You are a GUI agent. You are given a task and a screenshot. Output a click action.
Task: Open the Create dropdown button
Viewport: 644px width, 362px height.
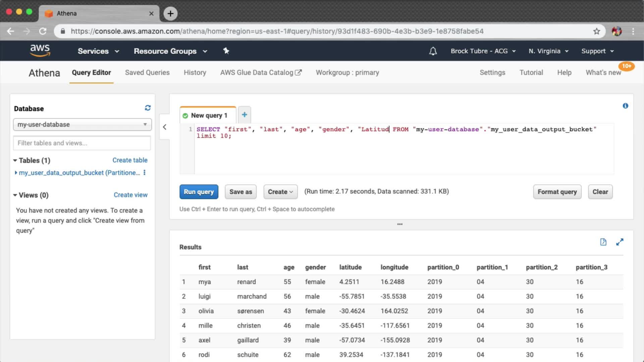point(280,192)
